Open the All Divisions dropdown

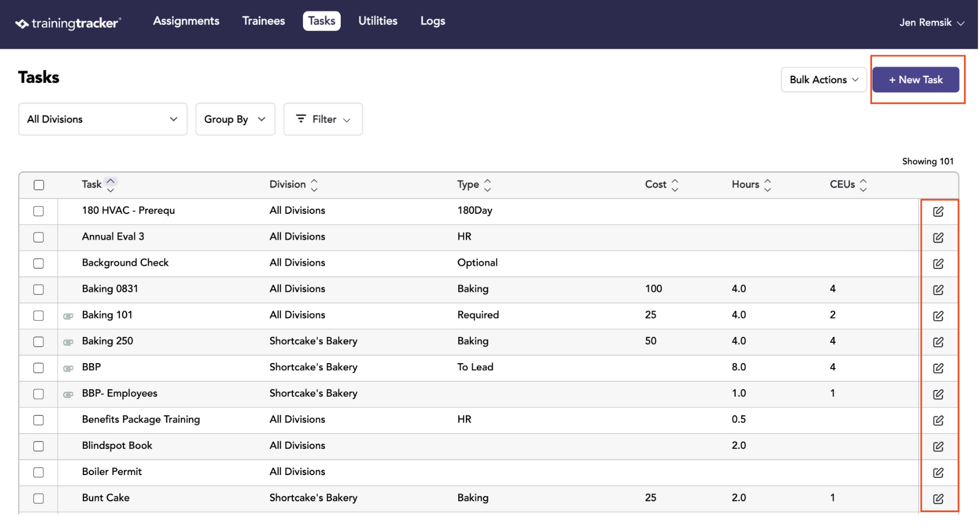(103, 119)
